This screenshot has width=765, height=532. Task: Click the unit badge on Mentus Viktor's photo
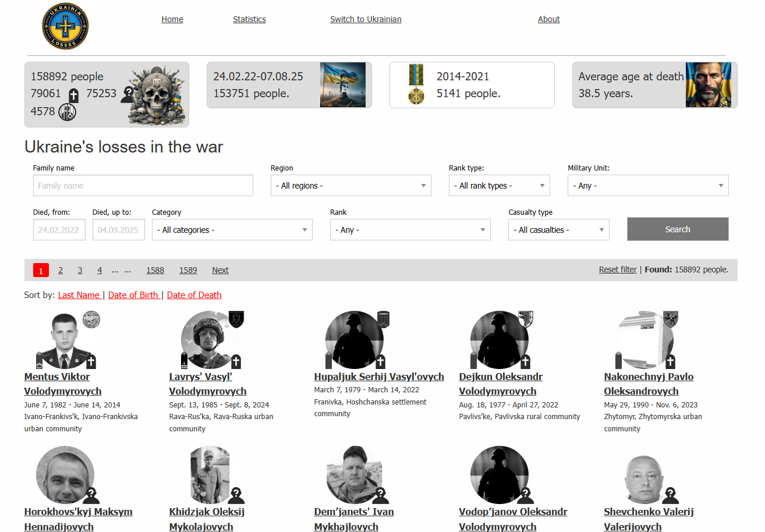(91, 319)
